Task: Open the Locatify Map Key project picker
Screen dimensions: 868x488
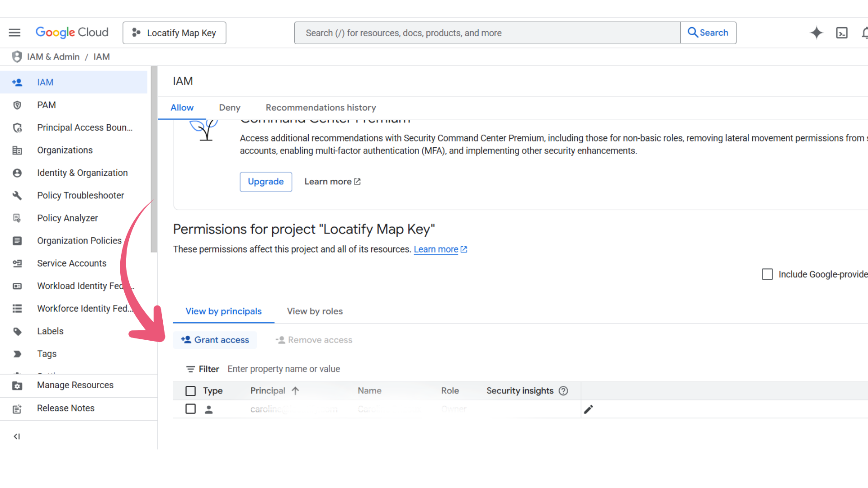Action: [175, 33]
